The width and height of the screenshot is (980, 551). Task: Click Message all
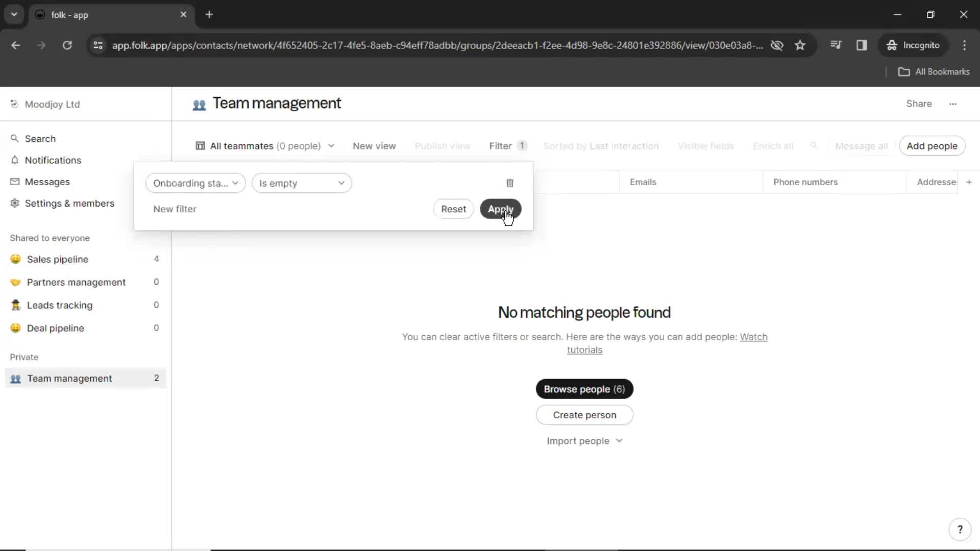(x=861, y=146)
